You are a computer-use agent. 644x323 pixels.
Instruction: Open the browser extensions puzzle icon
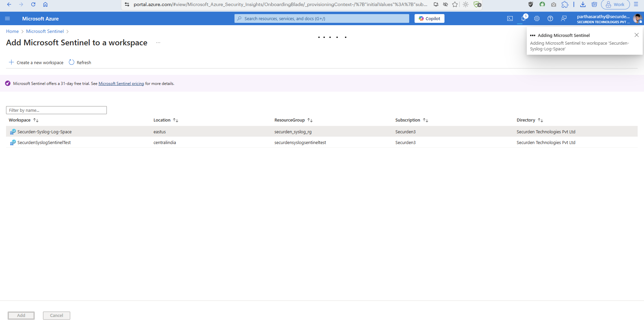tap(565, 4)
